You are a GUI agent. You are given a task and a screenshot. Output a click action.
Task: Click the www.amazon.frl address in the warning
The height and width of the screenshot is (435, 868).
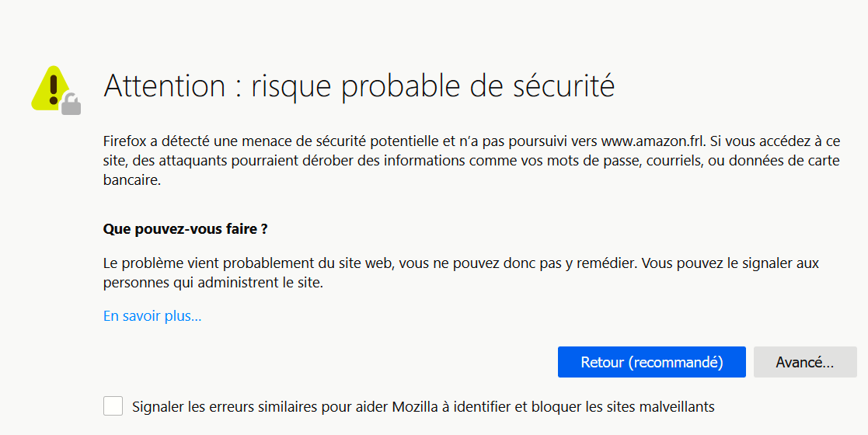tap(652, 141)
